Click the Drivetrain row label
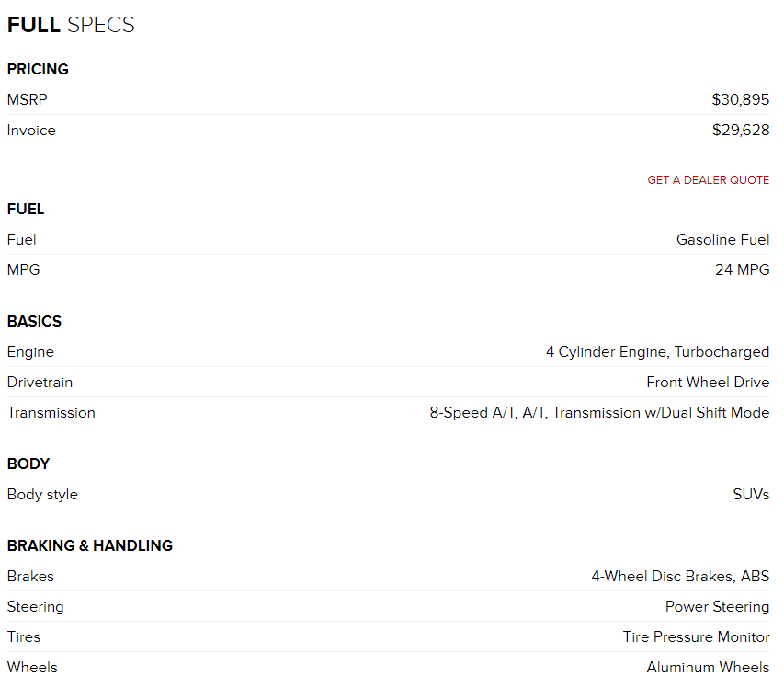 tap(40, 382)
